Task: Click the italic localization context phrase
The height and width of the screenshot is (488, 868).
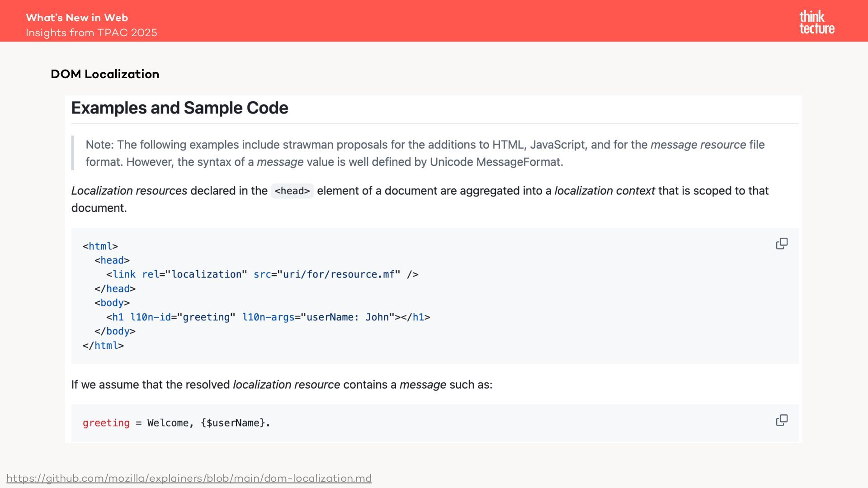Action: pos(604,191)
